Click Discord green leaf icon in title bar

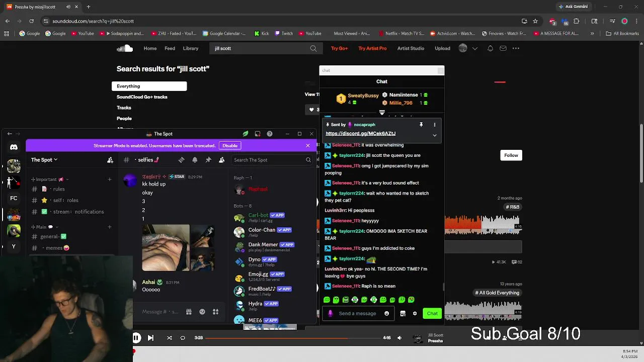[245, 134]
